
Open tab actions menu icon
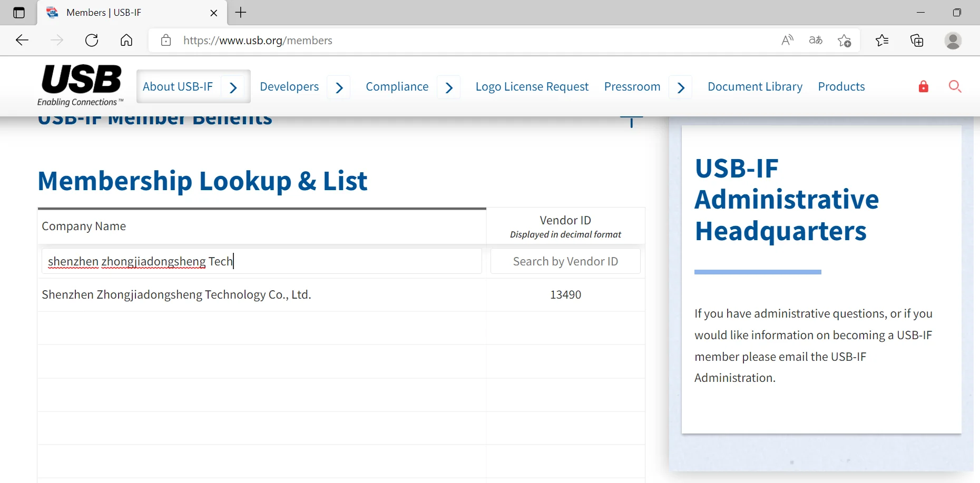(19, 13)
